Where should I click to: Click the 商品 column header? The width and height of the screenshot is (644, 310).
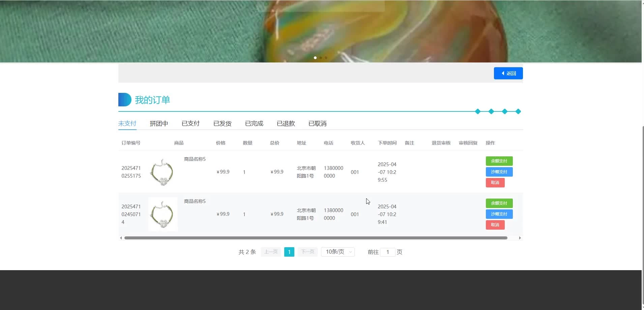click(179, 143)
